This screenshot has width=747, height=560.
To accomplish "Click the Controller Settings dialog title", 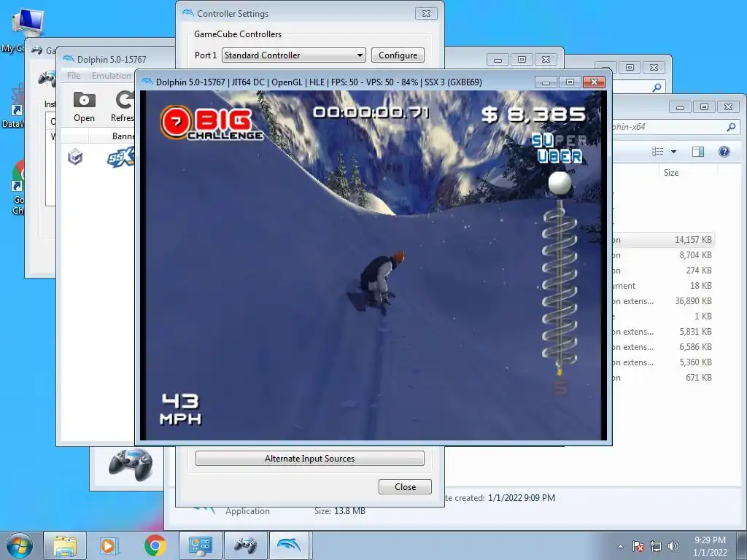I will point(233,14).
